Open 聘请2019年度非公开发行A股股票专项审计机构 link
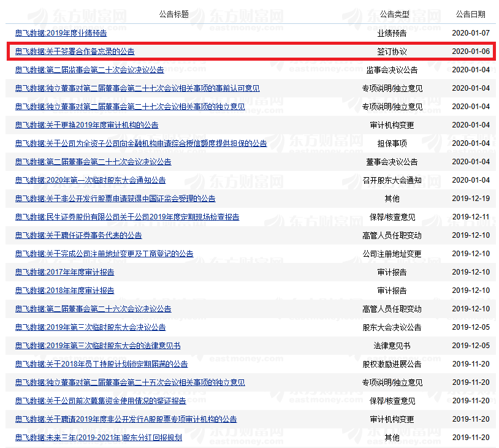The image size is (499, 448). pos(126,419)
